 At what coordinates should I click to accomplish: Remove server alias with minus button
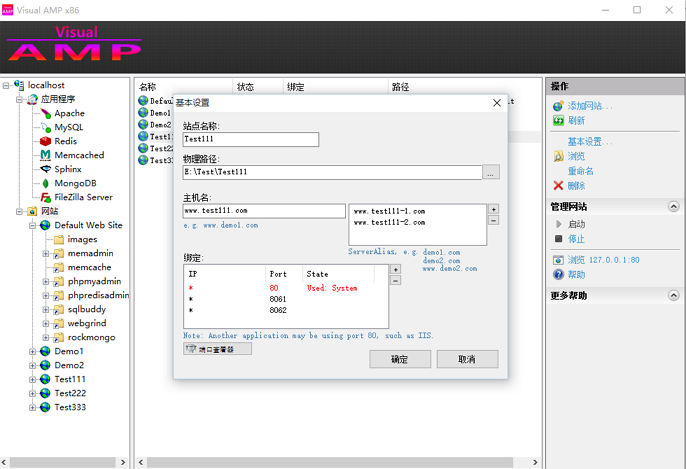tap(494, 220)
